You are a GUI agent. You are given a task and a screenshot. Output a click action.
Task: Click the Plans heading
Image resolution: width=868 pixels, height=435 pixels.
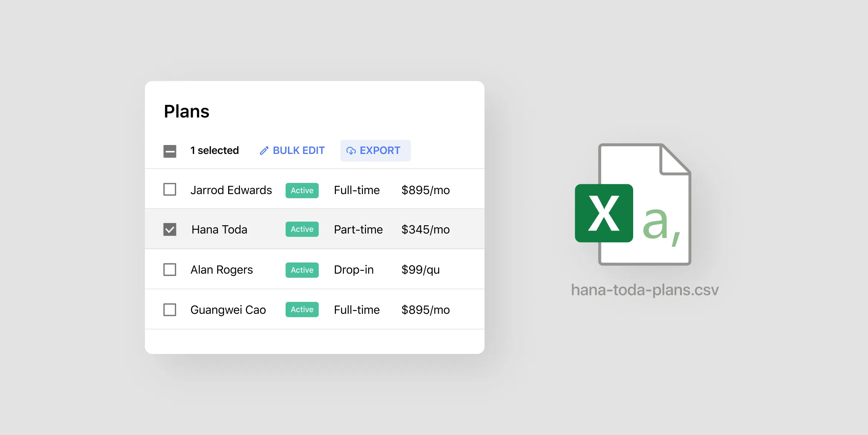click(187, 111)
